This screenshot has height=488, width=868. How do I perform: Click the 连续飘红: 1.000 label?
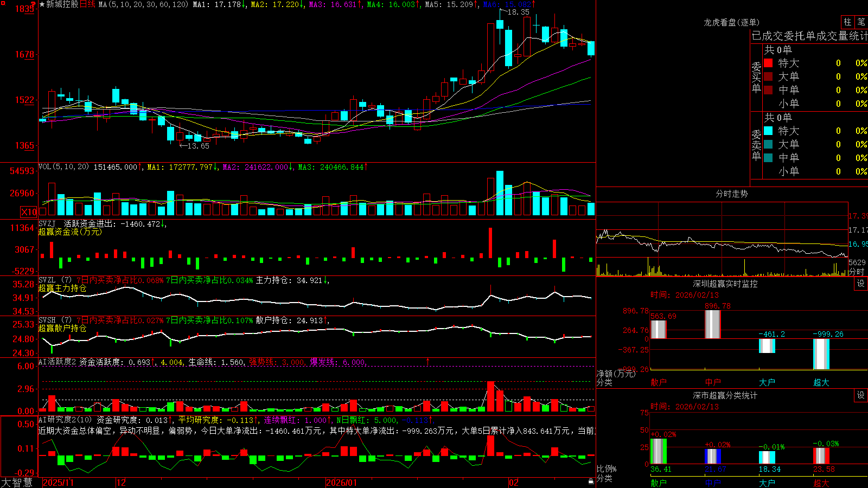click(295, 420)
